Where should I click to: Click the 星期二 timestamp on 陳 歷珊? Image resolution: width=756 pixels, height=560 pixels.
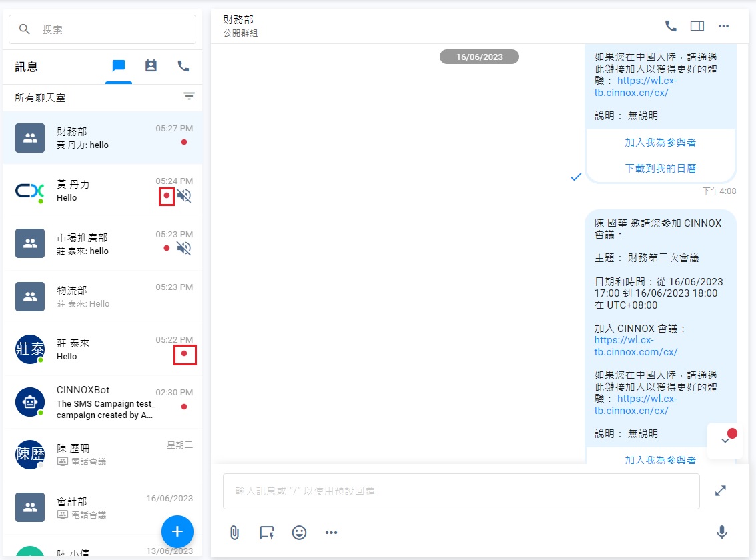[x=180, y=445]
